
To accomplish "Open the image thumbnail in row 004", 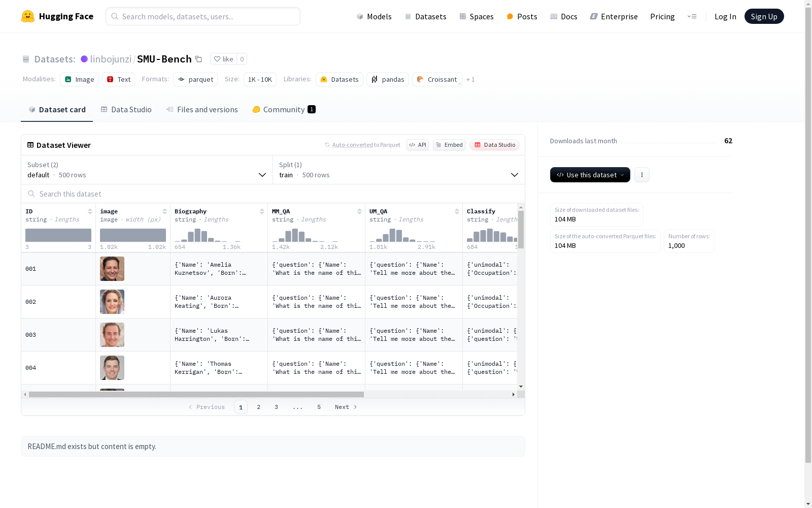I will tap(112, 368).
